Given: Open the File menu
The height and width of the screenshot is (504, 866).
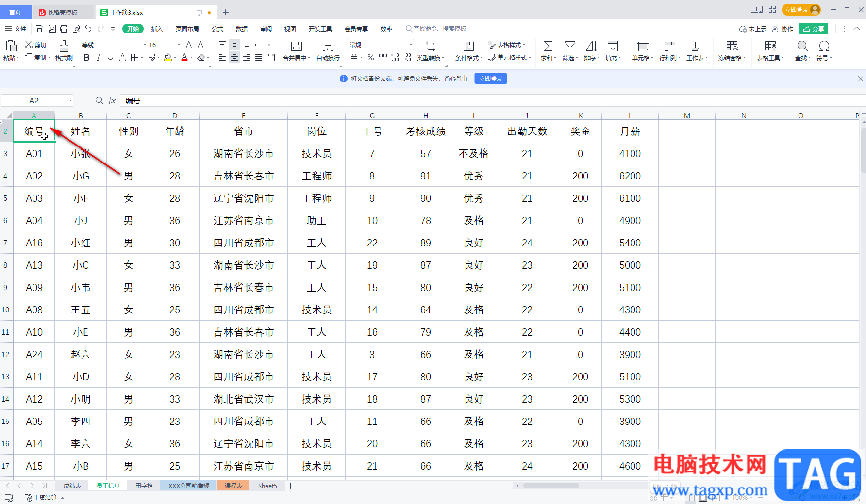Looking at the screenshot, I should (x=16, y=29).
